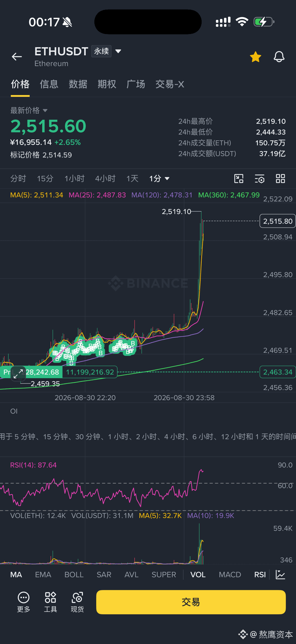Enable the MA indicator
296x644 pixels.
click(x=16, y=575)
